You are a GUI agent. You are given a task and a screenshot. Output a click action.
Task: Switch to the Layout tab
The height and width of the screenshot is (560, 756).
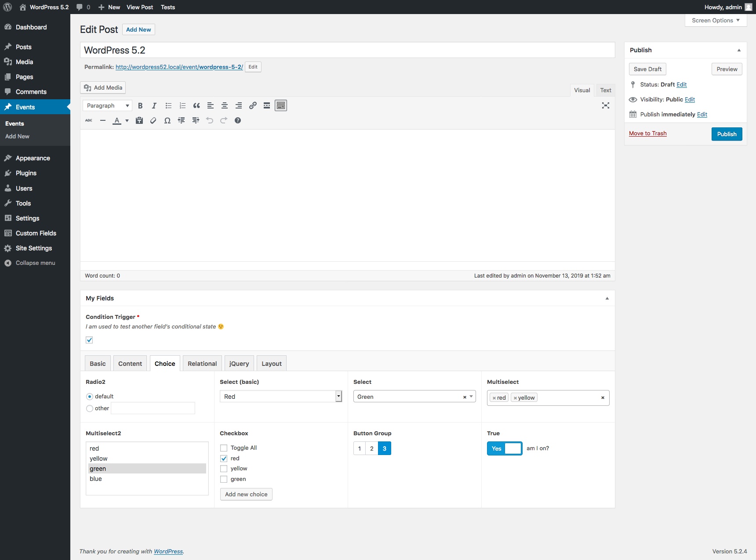click(x=272, y=364)
